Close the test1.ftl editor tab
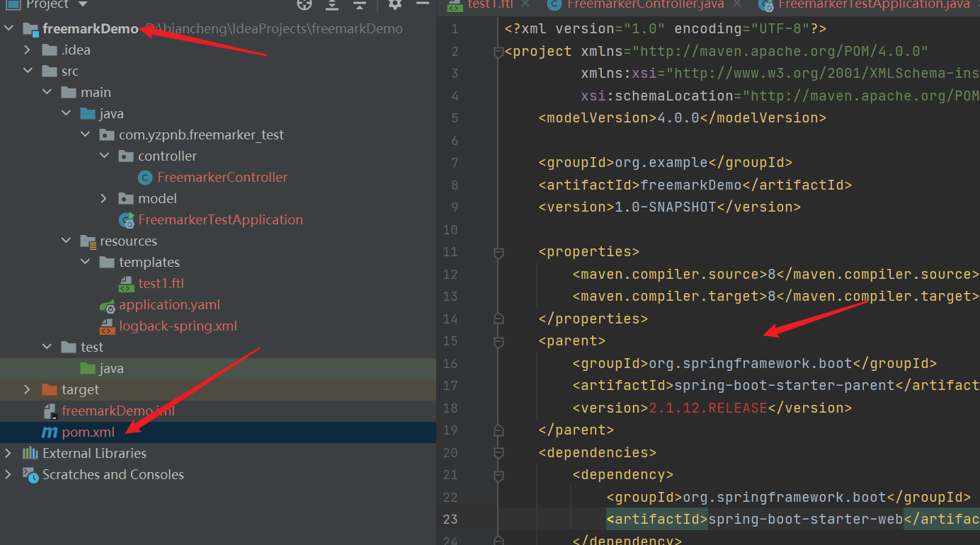Image resolution: width=980 pixels, height=545 pixels. point(525,4)
